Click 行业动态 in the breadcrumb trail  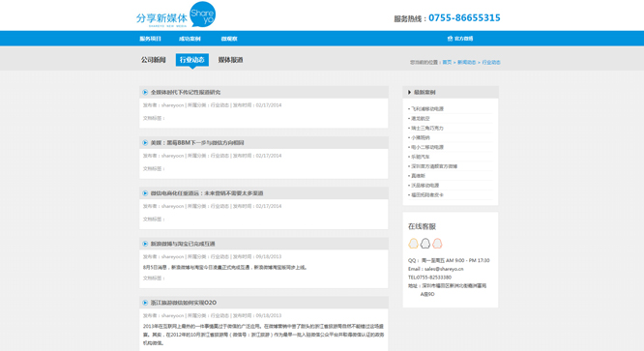pos(491,63)
